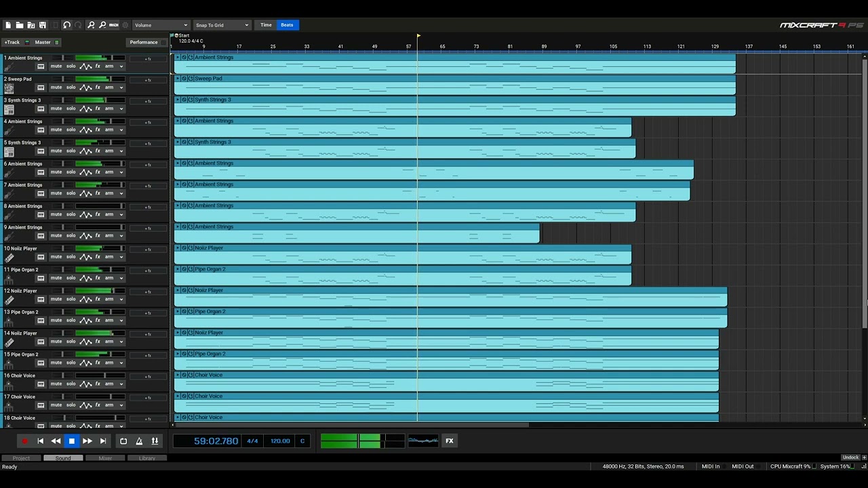
Task: Save the current project
Action: [42, 25]
